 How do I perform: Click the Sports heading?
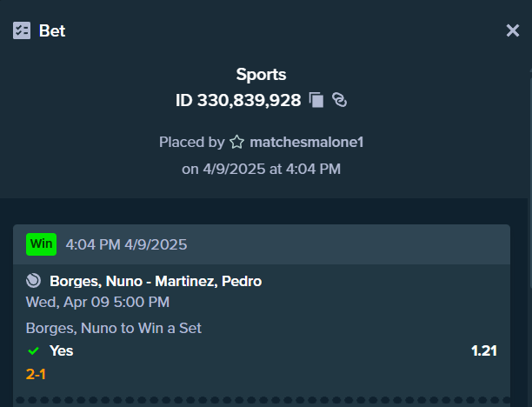pos(261,74)
